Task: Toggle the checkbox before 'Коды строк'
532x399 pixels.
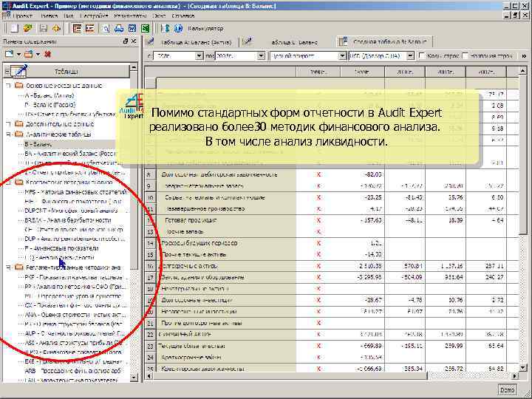Action: pyautogui.click(x=421, y=55)
